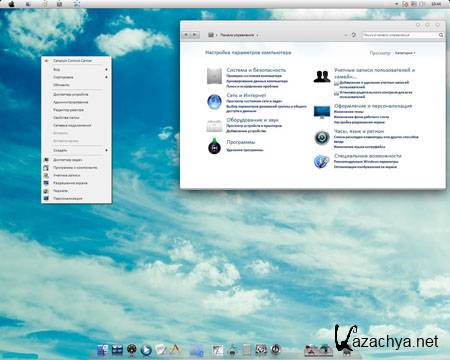
Task: Click the Часы, язык и регион clock icon
Action: point(322,137)
